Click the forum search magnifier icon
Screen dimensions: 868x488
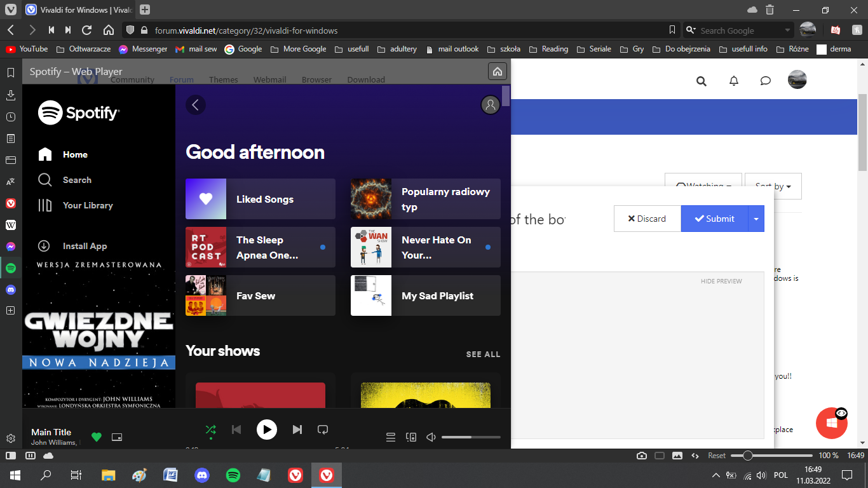[702, 81]
